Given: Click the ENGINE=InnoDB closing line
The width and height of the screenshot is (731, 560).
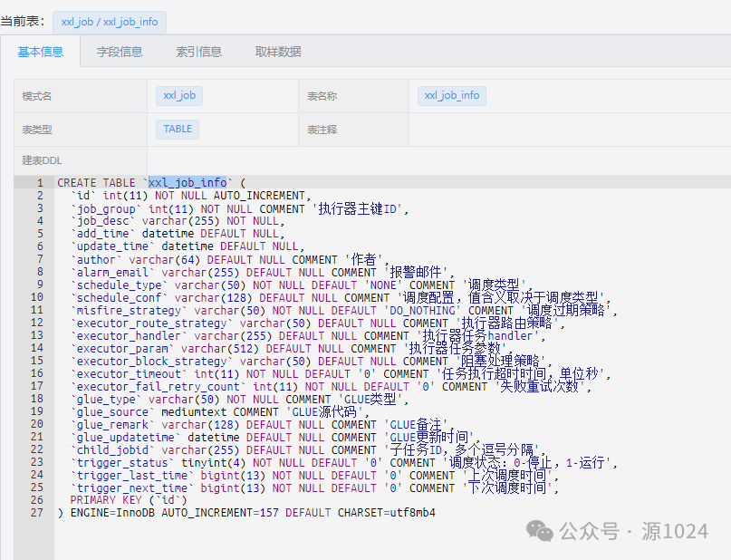Looking at the screenshot, I should click(x=246, y=513).
